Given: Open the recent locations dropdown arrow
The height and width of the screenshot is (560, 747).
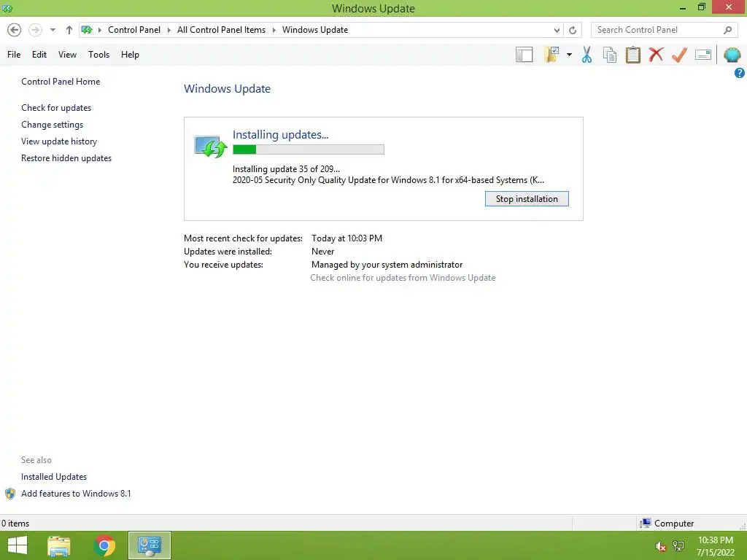Looking at the screenshot, I should 53,30.
